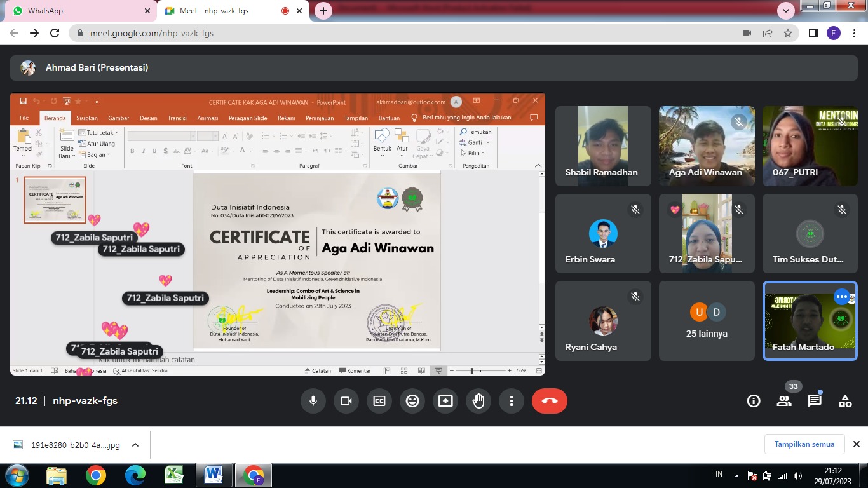Open Microsoft Word from the taskbar

pos(213,475)
